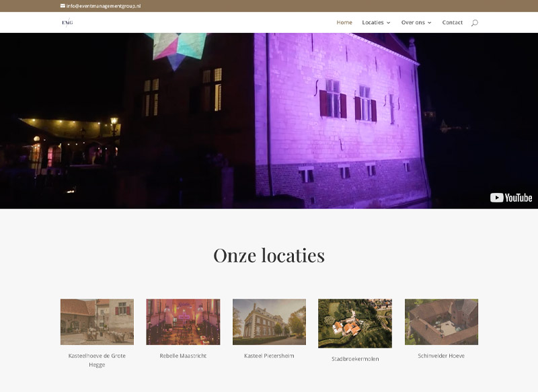Image resolution: width=538 pixels, height=392 pixels.
Task: Select the Rebelle Maastricht image
Action: [183, 322]
